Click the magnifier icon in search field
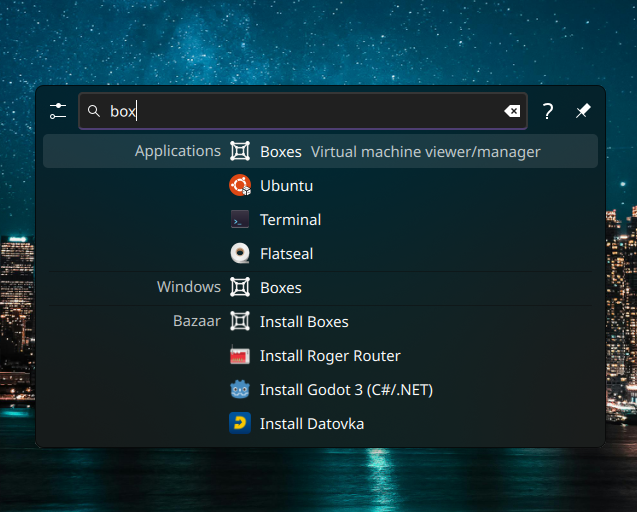The width and height of the screenshot is (637, 512). tap(94, 111)
